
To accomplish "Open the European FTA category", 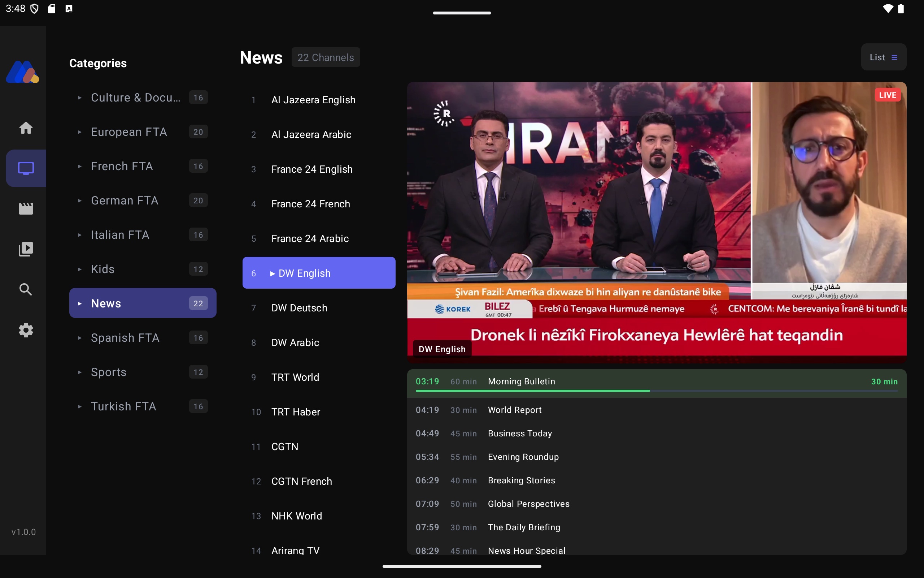I will point(143,132).
